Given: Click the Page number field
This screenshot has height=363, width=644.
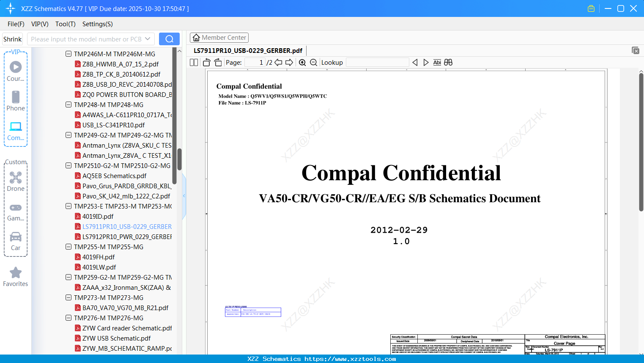Looking at the screenshot, I should click(x=255, y=62).
